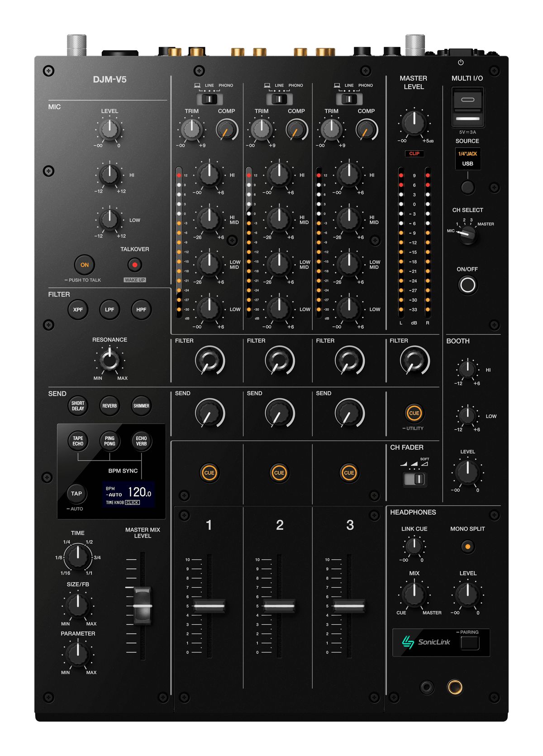Click channel 1 TRIM knob
Image resolution: width=543 pixels, height=756 pixels.
(191, 129)
